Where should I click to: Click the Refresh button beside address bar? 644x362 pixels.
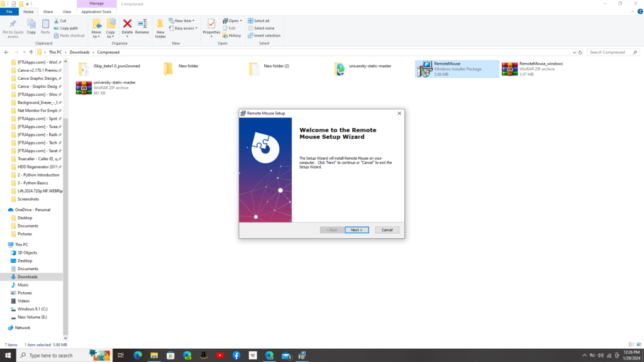click(x=580, y=52)
